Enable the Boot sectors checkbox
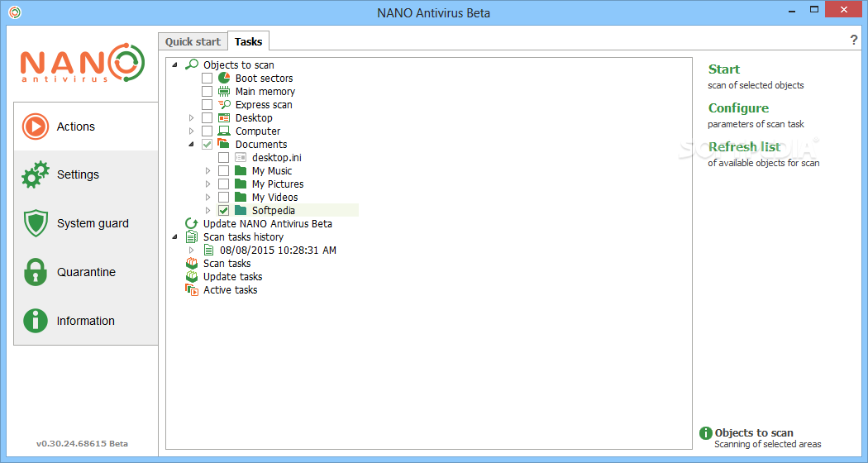Screen dimensions: 868x463 click(207, 78)
